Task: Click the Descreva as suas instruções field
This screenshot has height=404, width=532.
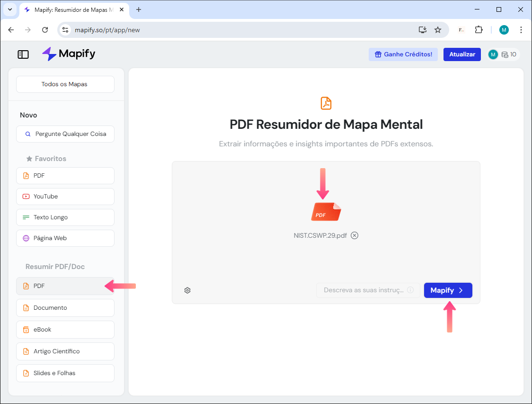Action: (368, 290)
